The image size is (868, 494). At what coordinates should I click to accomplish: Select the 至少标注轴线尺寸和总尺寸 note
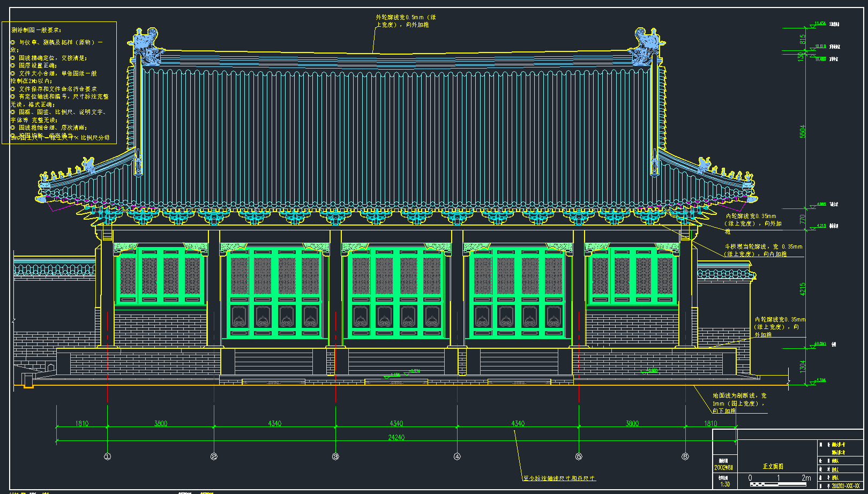click(559, 478)
